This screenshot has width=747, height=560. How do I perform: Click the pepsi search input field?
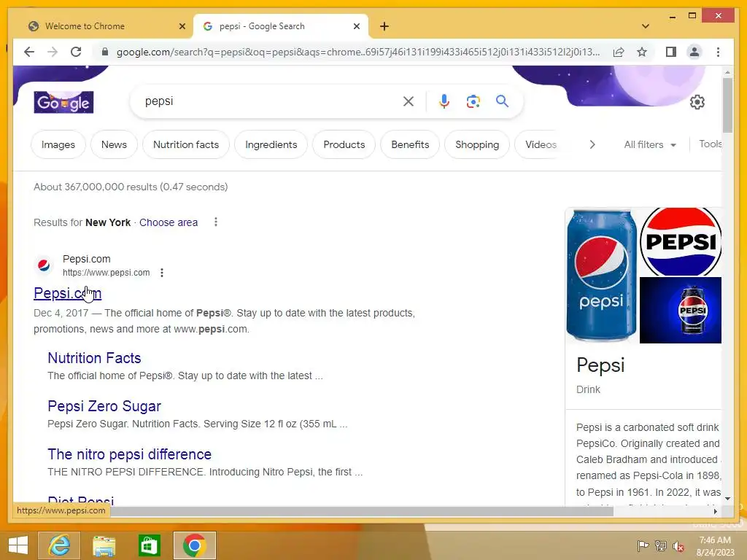271,101
